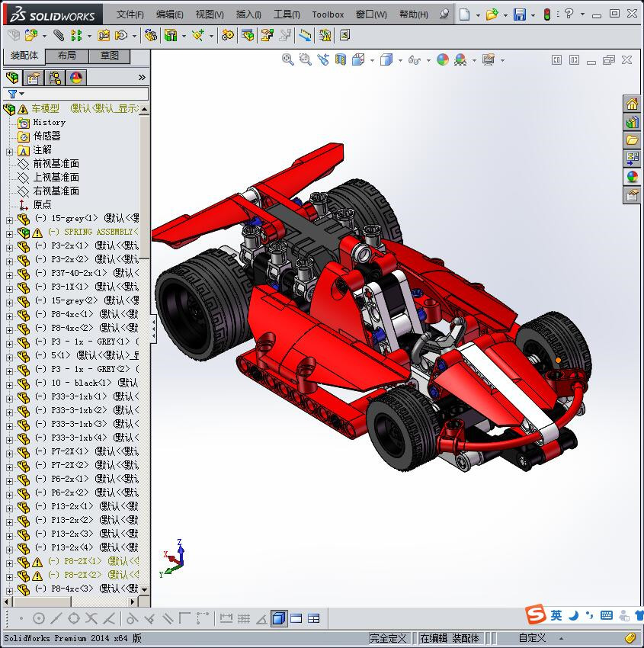Viewport: 644px width, 648px height.
Task: Open the Toolbox menu
Action: pos(328,14)
